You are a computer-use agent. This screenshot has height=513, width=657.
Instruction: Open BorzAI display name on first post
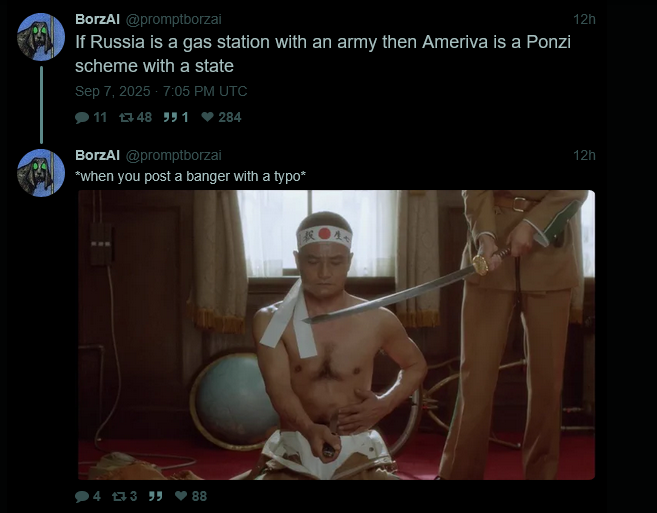[x=97, y=19]
